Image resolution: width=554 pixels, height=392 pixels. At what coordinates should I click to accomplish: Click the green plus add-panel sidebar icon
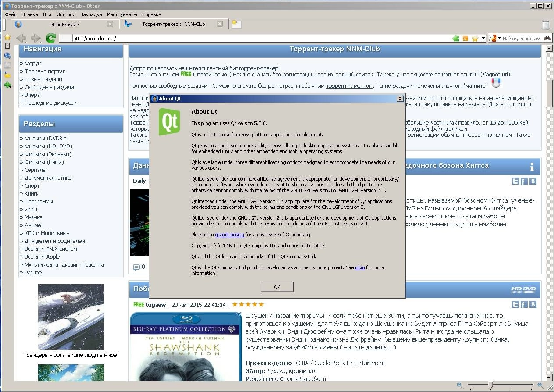point(7,85)
